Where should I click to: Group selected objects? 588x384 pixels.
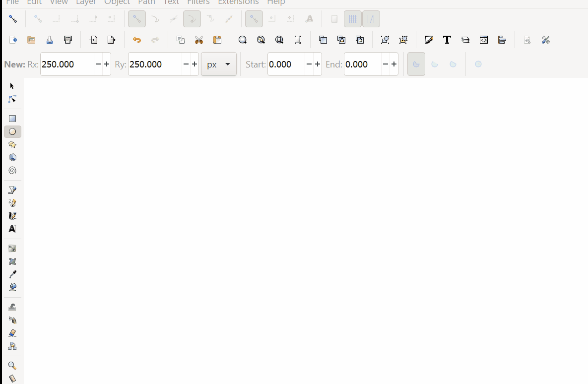(x=385, y=40)
